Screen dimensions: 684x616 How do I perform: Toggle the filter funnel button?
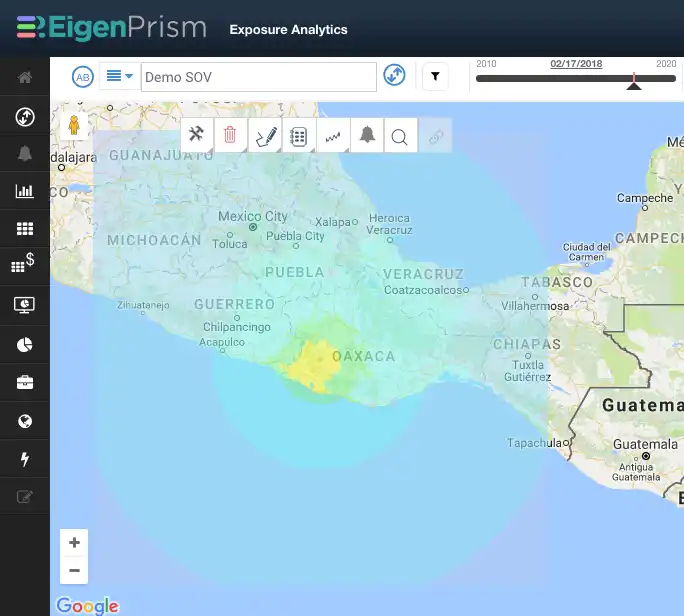[x=435, y=77]
